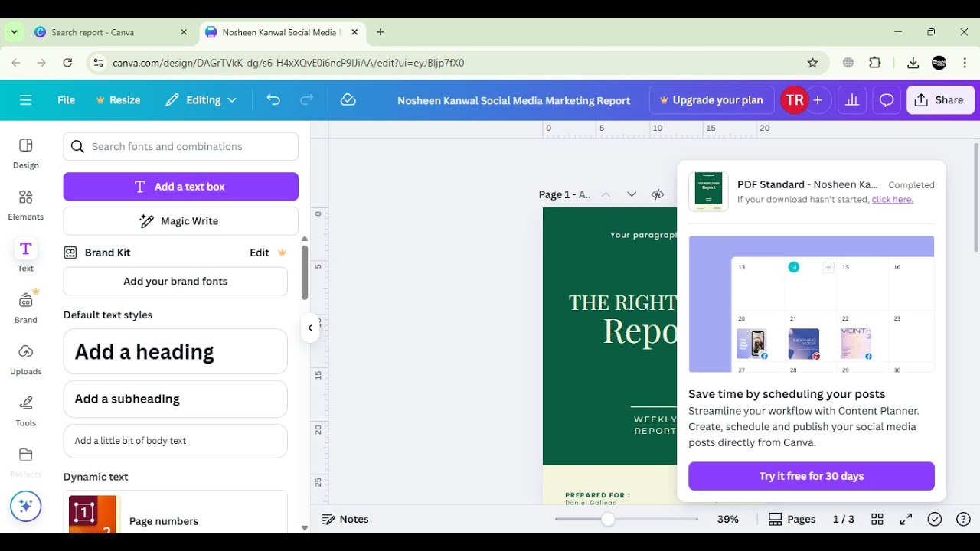Viewport: 980px width, 551px height.
Task: Click the Upgrade your plan button
Action: pyautogui.click(x=711, y=100)
